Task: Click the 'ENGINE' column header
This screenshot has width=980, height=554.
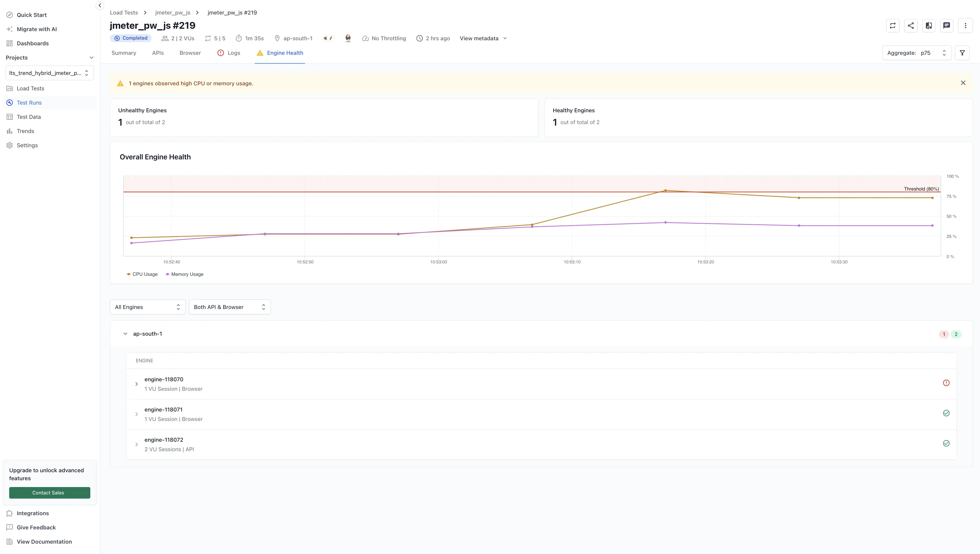Action: click(144, 361)
